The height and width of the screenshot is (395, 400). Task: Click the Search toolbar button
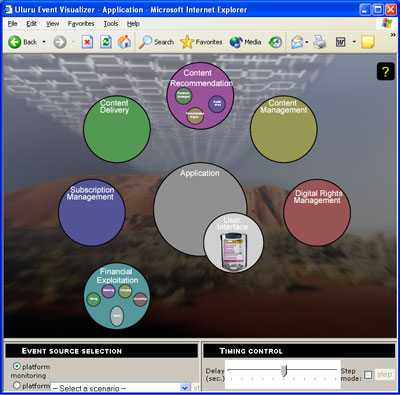(x=156, y=42)
